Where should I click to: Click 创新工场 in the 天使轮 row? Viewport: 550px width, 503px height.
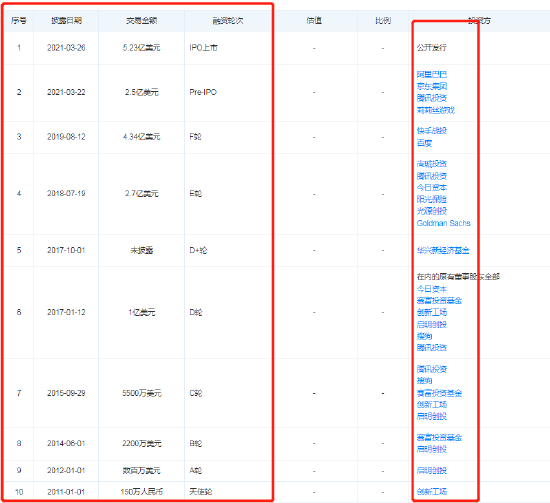[x=431, y=491]
